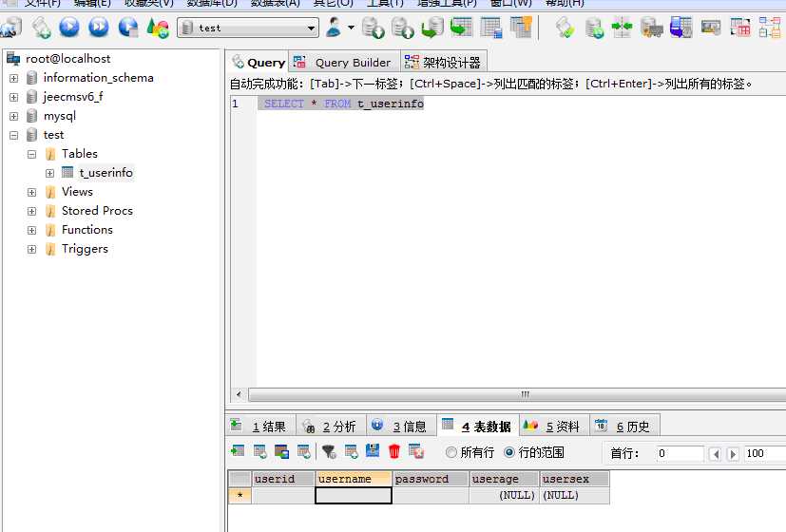This screenshot has height=532, width=786.
Task: Expand the Views folder
Action: (x=32, y=192)
